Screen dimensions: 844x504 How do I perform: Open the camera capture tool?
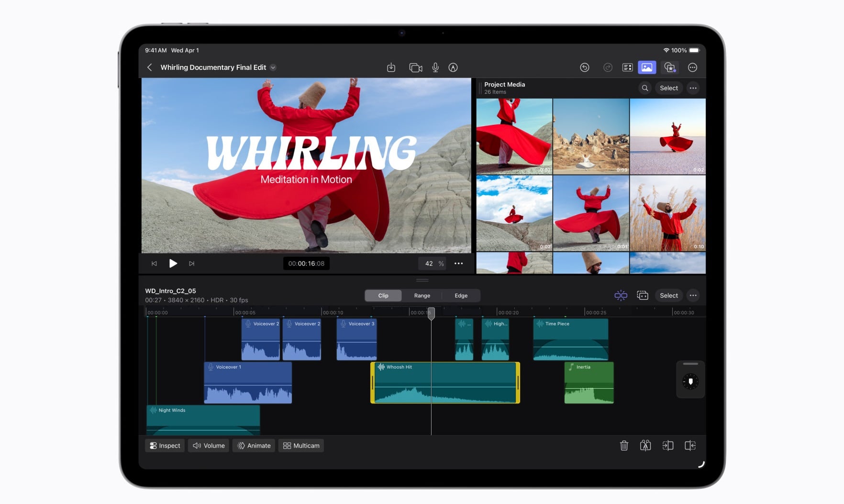point(415,67)
